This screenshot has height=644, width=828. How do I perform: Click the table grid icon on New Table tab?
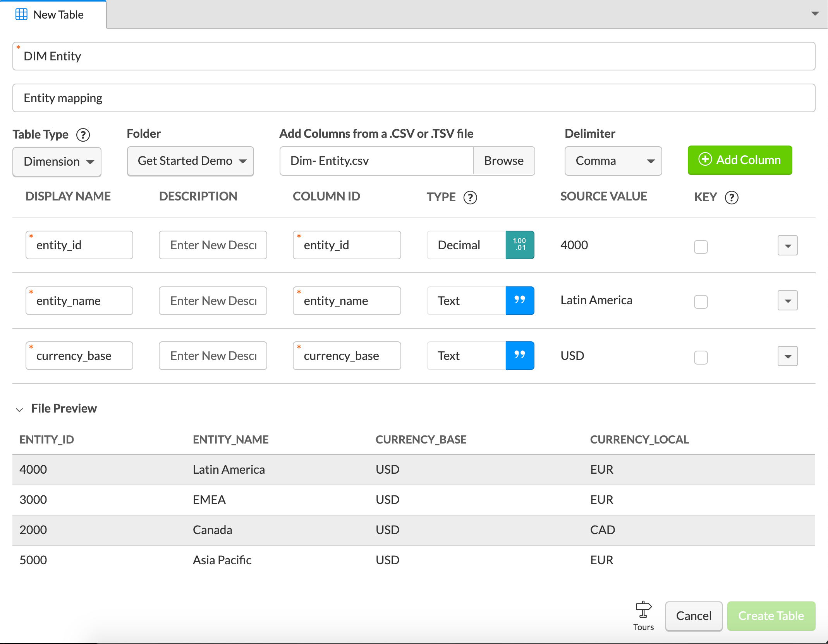click(21, 14)
